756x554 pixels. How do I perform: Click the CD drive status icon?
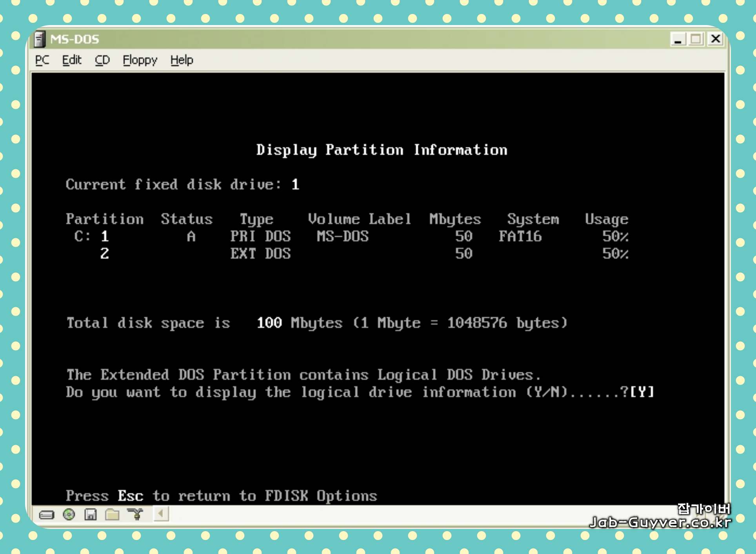pos(69,514)
